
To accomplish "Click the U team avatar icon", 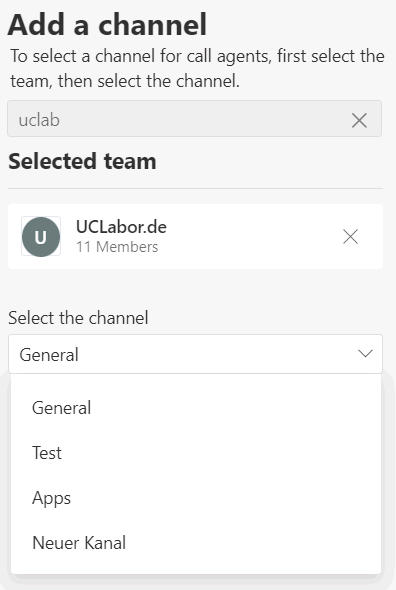I will pos(41,237).
